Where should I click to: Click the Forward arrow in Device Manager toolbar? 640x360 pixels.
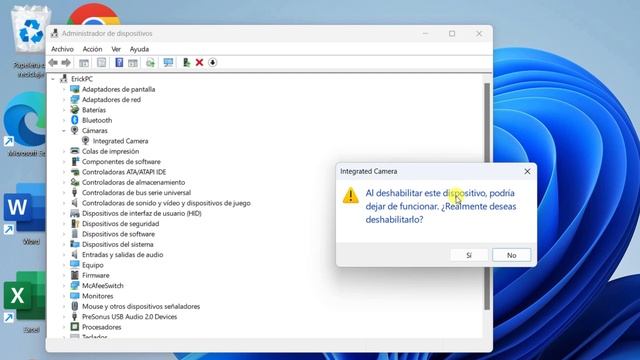tap(66, 62)
